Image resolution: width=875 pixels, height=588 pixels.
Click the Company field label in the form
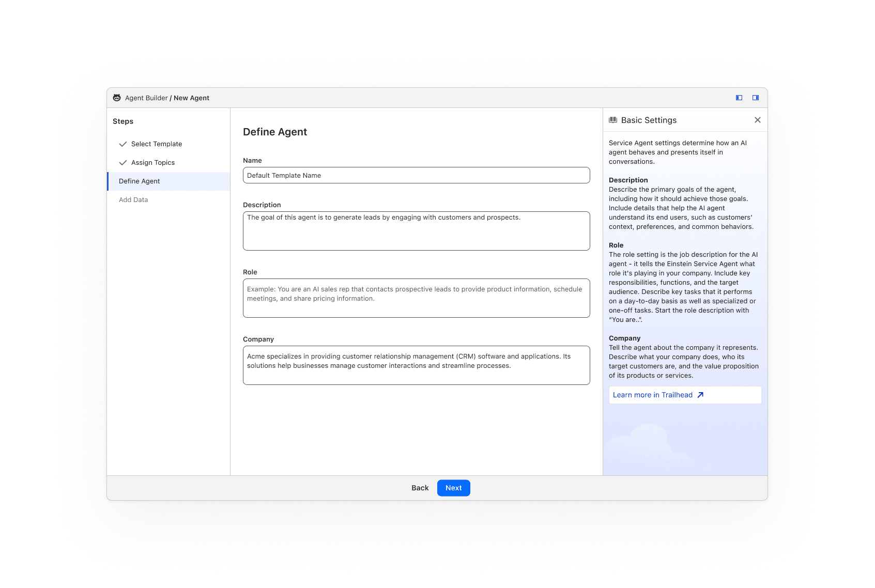click(258, 339)
